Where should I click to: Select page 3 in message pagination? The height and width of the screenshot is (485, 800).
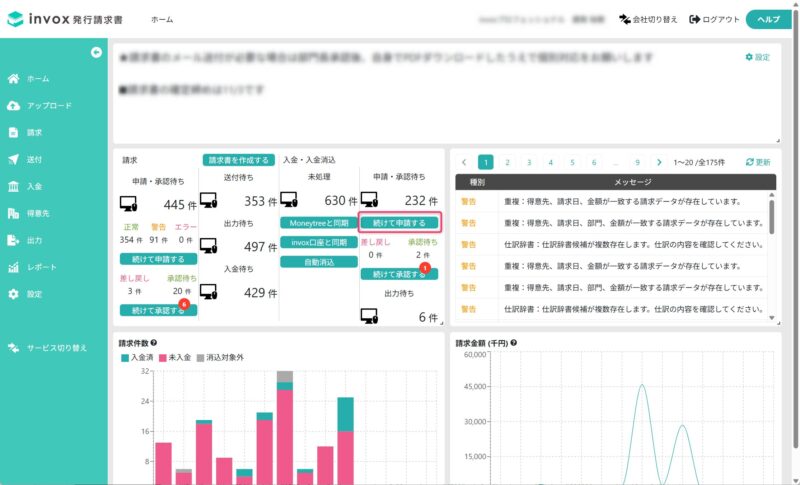point(529,162)
